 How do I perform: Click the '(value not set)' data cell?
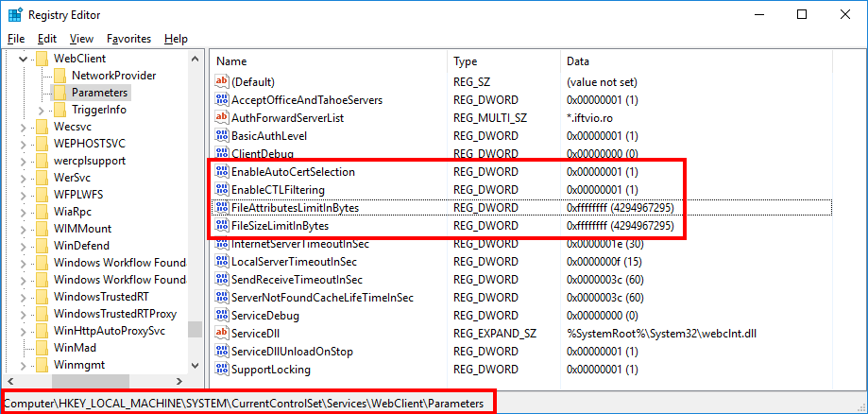(x=602, y=82)
